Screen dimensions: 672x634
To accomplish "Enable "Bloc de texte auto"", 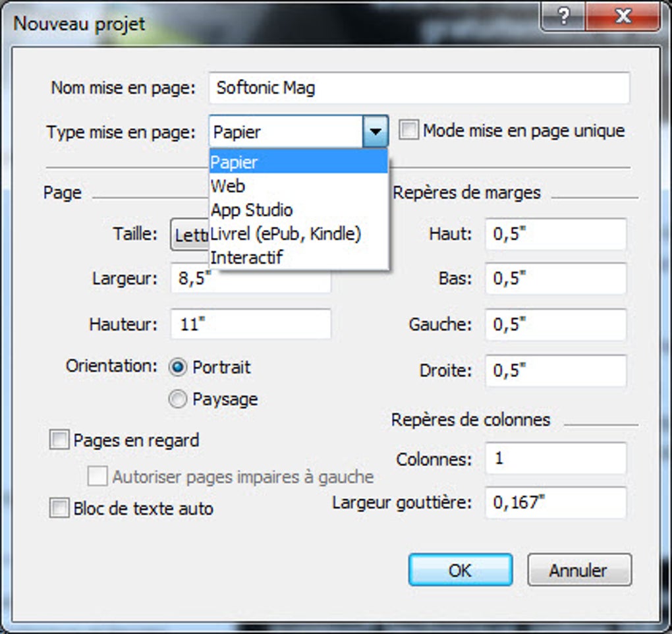I will click(60, 508).
